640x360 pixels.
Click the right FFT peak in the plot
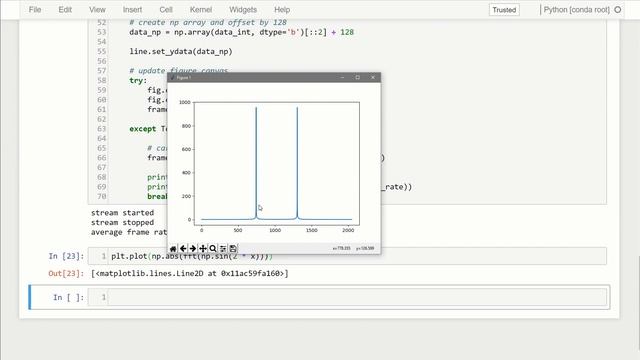[x=297, y=163]
